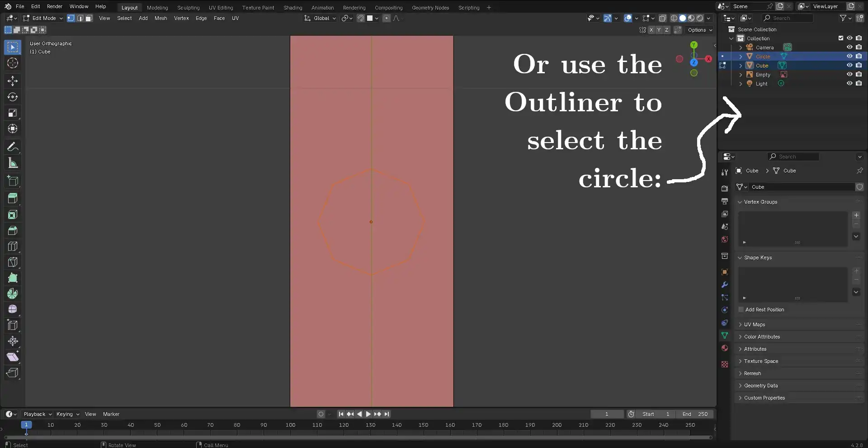Image resolution: width=868 pixels, height=448 pixels.
Task: Hide the Circle object in viewport
Action: [x=849, y=56]
